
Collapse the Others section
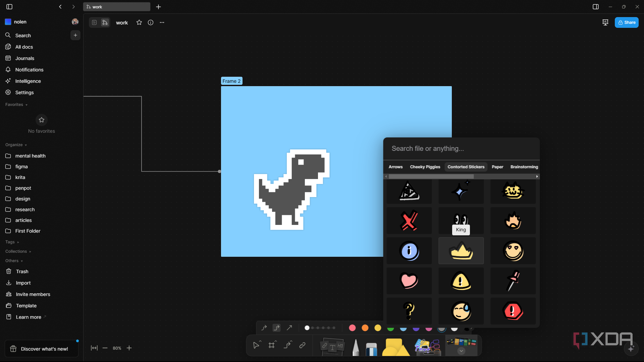(x=14, y=261)
